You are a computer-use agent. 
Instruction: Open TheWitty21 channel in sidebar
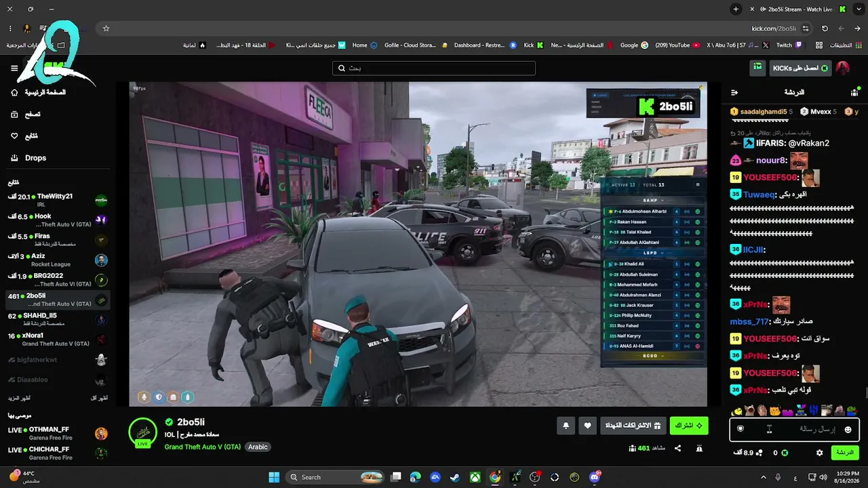[x=58, y=200]
